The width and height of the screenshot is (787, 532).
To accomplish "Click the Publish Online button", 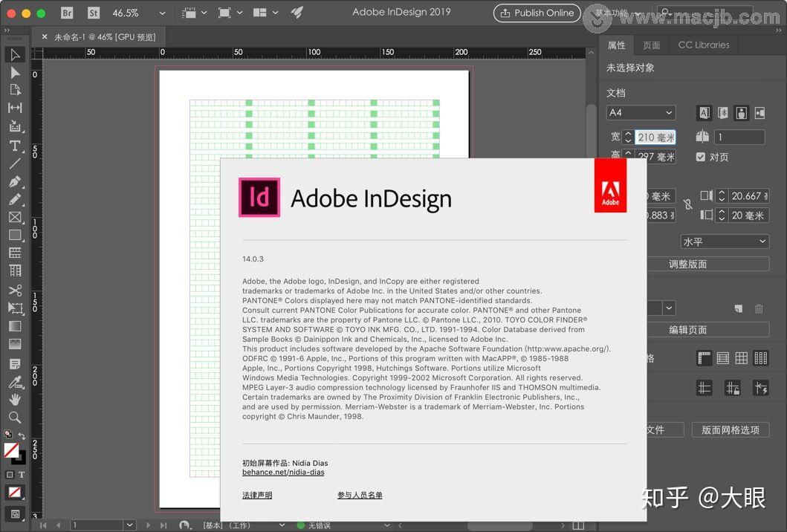I will point(537,13).
